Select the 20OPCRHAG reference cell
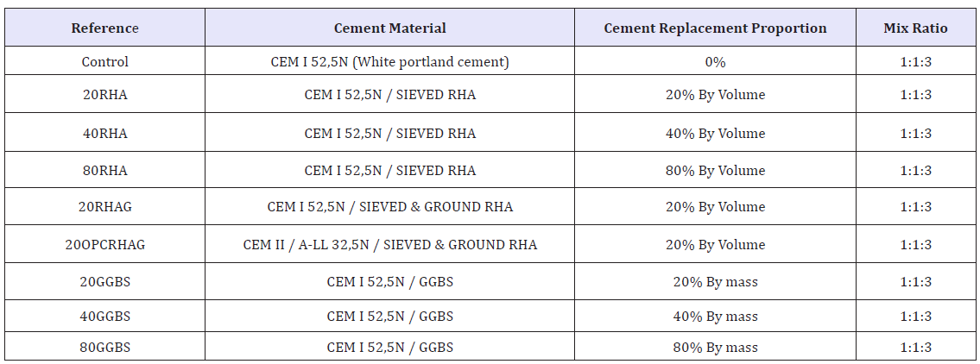 tap(104, 245)
